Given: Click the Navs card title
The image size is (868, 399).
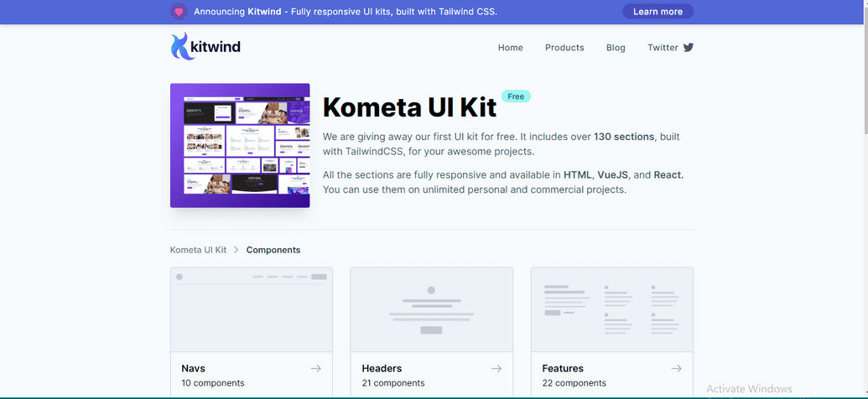Looking at the screenshot, I should click(193, 369).
